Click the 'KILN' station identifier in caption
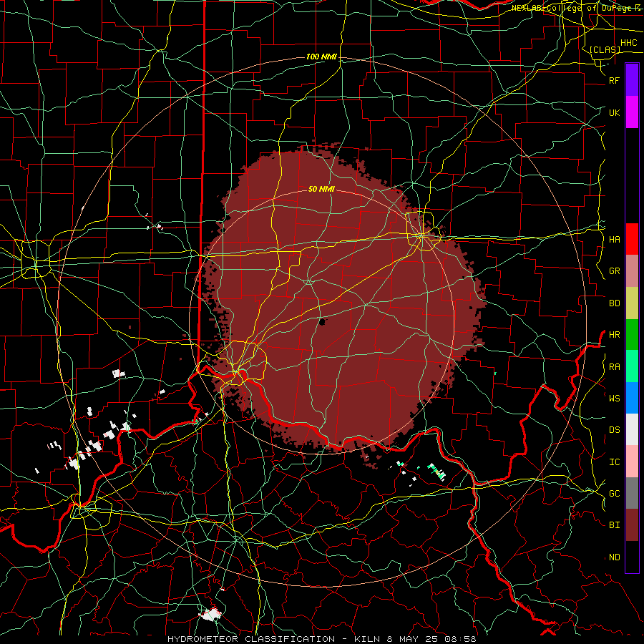 pyautogui.click(x=367, y=639)
